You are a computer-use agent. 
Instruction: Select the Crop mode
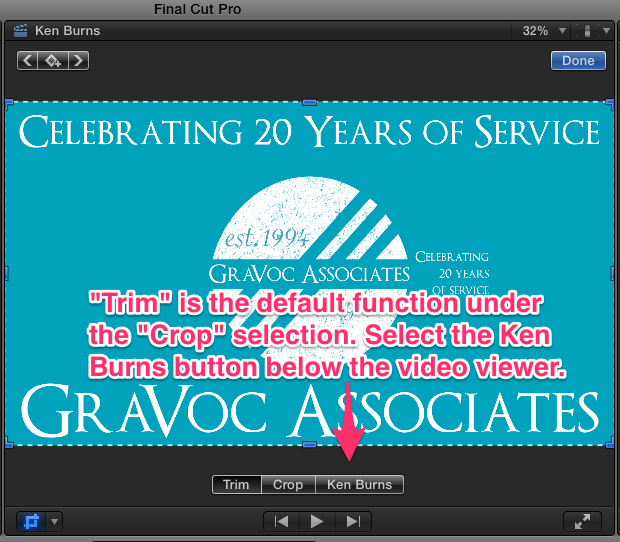point(288,485)
